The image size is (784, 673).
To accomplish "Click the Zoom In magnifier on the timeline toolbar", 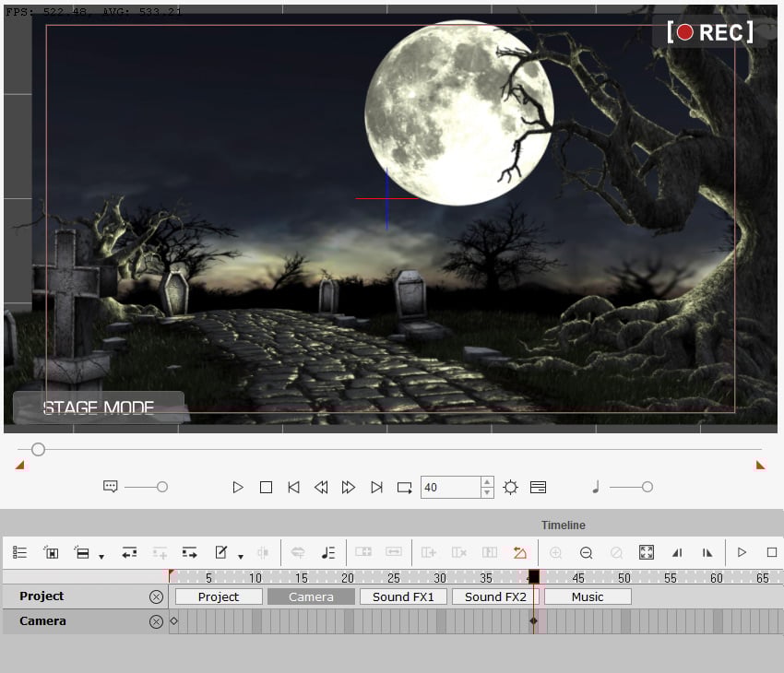I will [555, 552].
